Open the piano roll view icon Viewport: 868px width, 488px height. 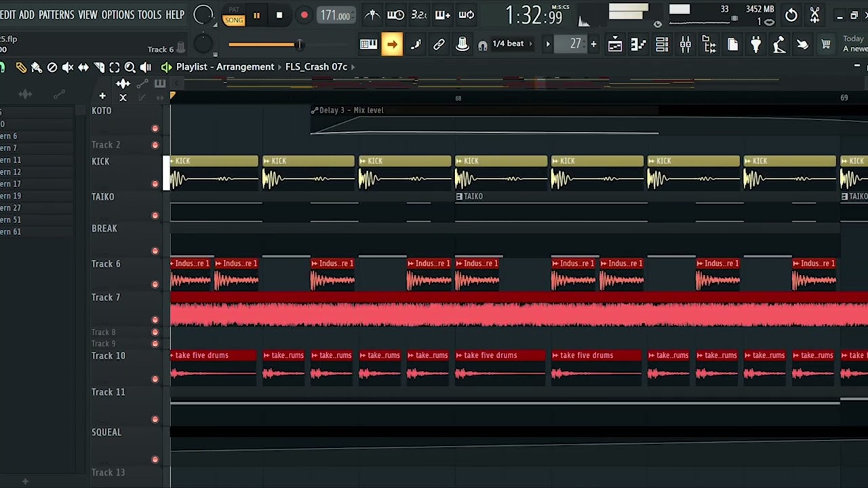[x=638, y=45]
